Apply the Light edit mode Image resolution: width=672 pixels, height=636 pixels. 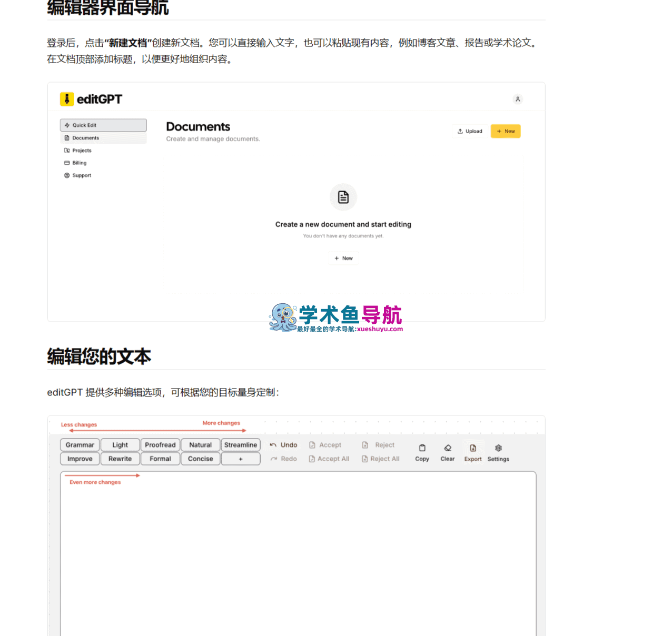click(120, 445)
